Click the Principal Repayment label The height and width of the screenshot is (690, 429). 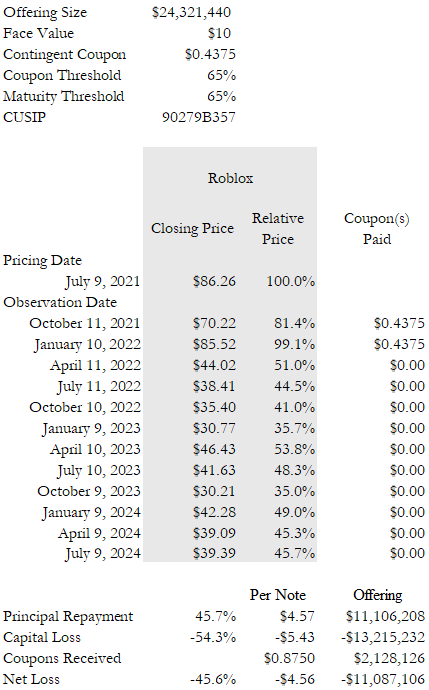pos(68,617)
